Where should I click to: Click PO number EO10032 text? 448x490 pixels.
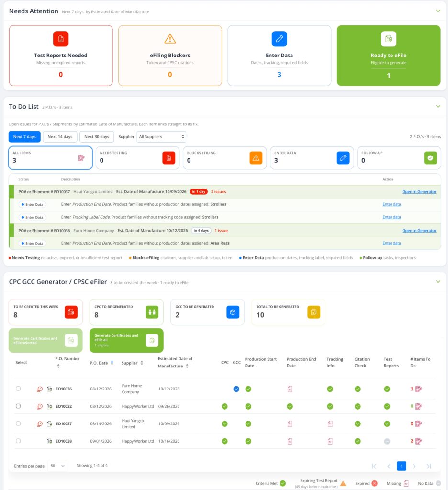click(x=64, y=407)
